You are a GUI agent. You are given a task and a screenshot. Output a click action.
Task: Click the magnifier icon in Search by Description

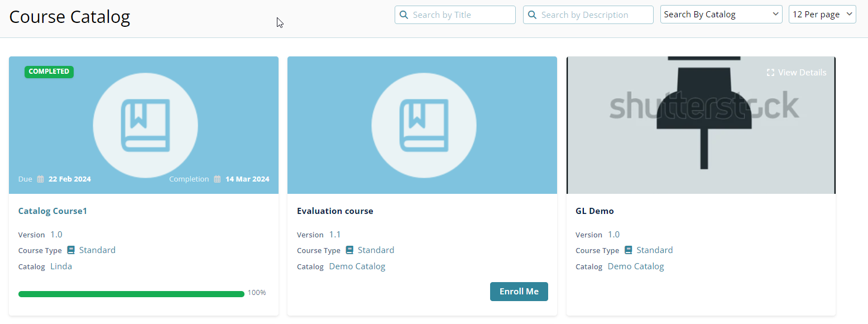point(532,15)
